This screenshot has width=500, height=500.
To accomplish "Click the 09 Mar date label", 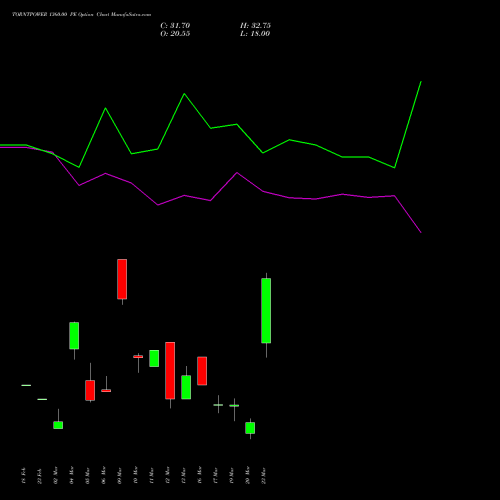I will 120,475.
